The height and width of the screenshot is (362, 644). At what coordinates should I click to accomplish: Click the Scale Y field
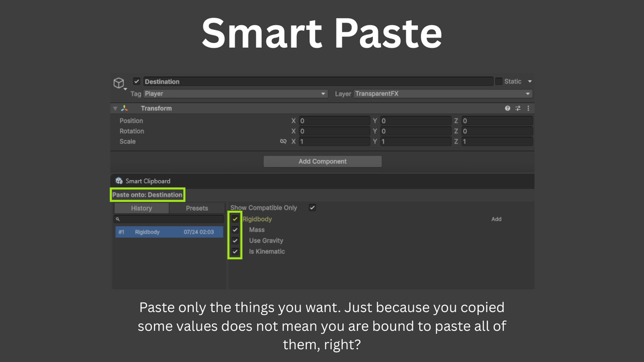[x=416, y=142]
